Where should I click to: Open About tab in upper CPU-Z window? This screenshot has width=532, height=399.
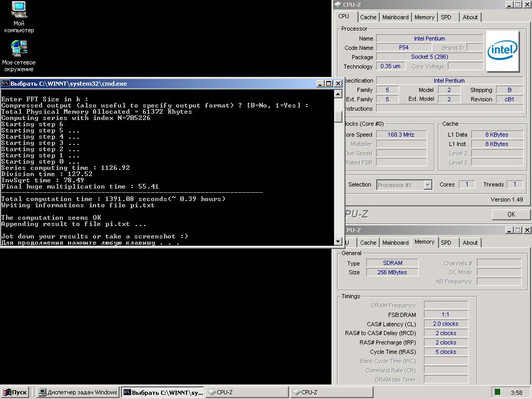(470, 17)
